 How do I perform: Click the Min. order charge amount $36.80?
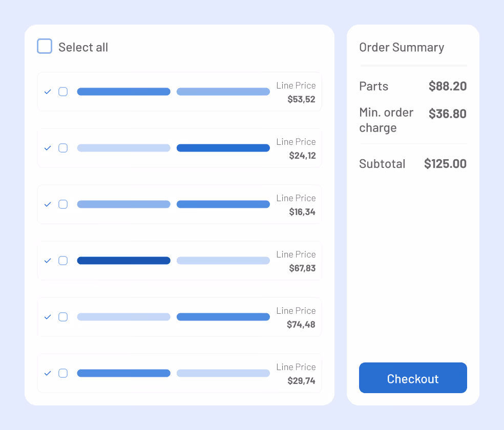tap(447, 114)
